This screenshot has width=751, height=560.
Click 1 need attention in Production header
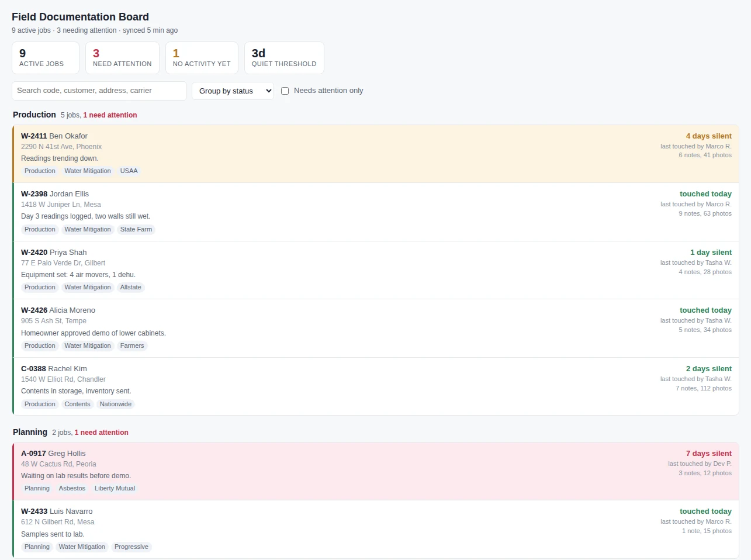pyautogui.click(x=110, y=115)
